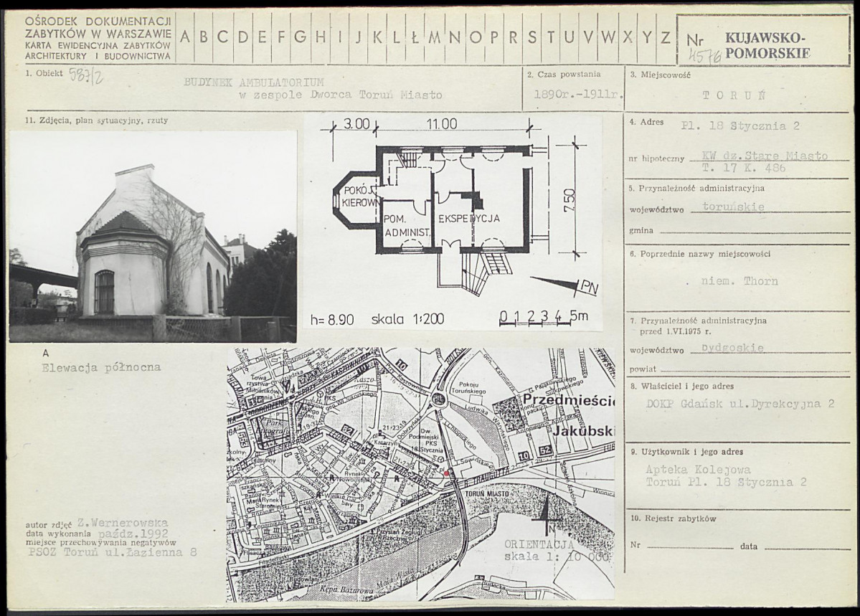Select letter A in the alphabet index
The height and width of the screenshot is (616, 860).
click(185, 37)
